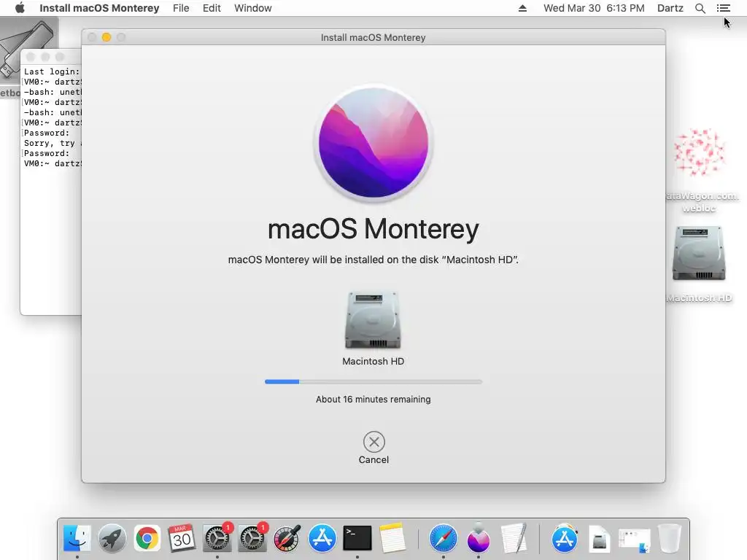This screenshot has width=747, height=560.
Task: Open App Store stack beside disk document
Action: coord(565,539)
